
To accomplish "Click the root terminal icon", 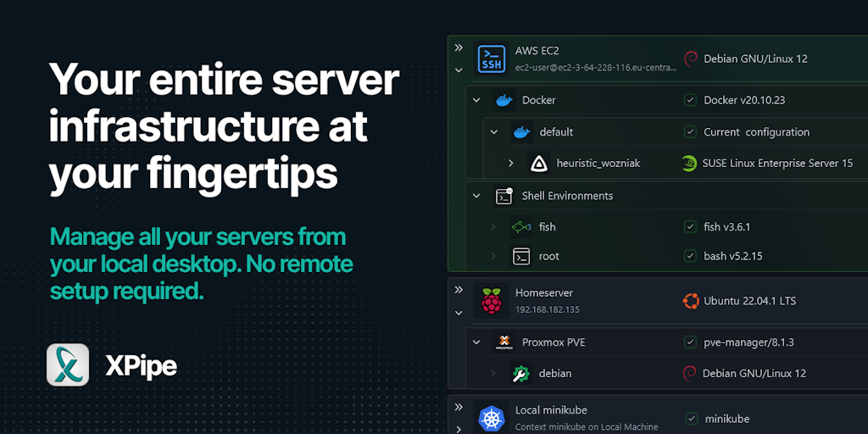I will point(521,256).
